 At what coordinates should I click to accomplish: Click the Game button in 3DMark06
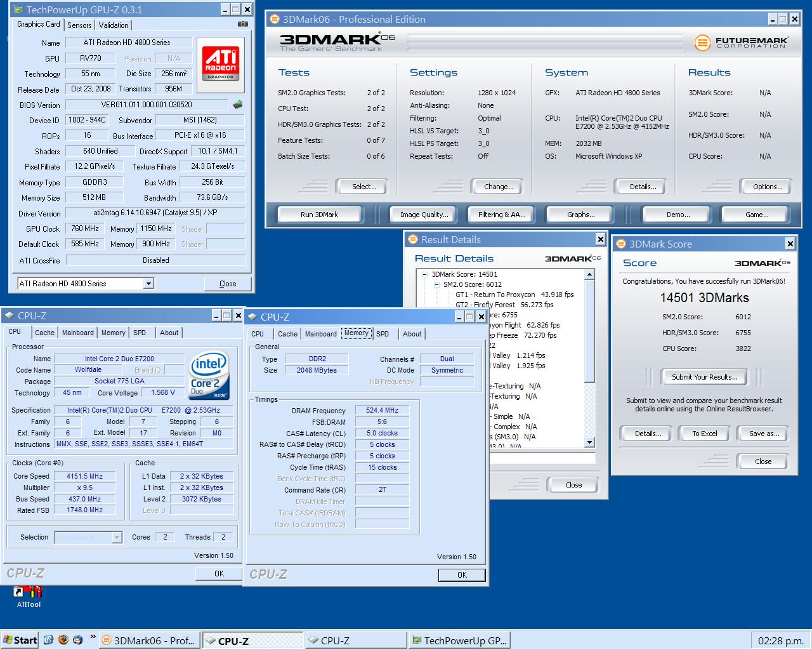coord(756,215)
